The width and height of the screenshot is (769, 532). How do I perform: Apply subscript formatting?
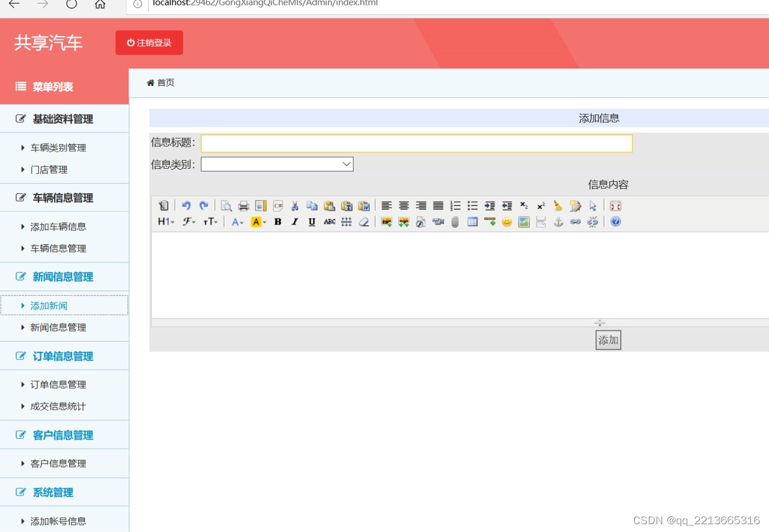click(x=524, y=206)
